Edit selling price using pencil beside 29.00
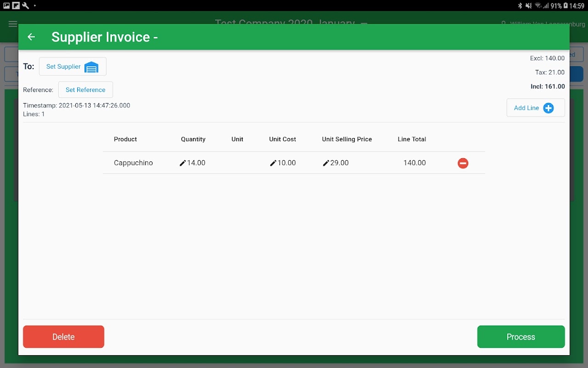The width and height of the screenshot is (588, 368). 326,163
